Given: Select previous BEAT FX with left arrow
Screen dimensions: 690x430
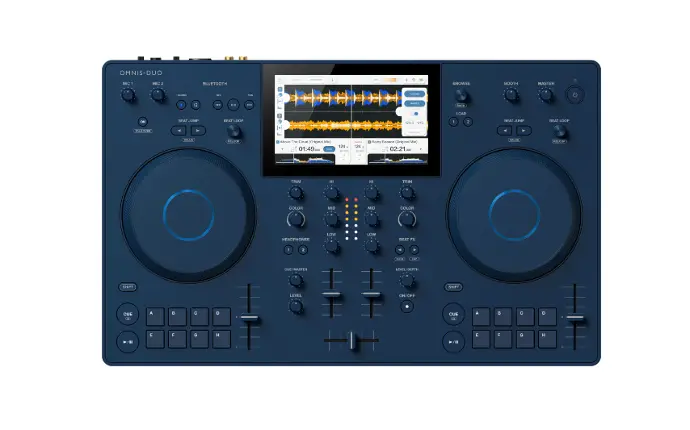Looking at the screenshot, I should pyautogui.click(x=400, y=250).
